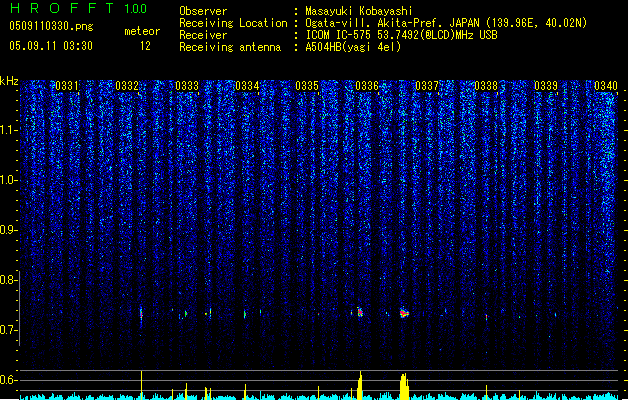Click the HROFFT 1.0.0 title text
This screenshot has width=629, height=400.
point(79,8)
